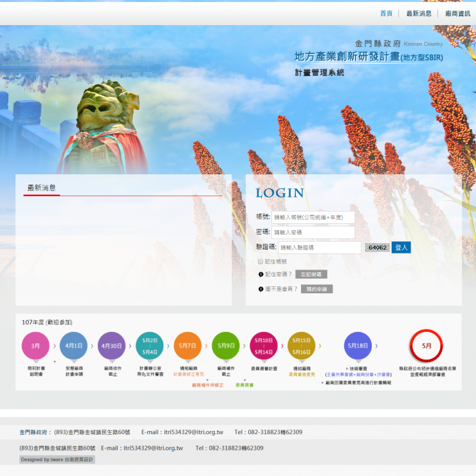476x476 pixels.
Task: Click the gold 5月15日–5月16日 circle
Action: [x=301, y=345]
